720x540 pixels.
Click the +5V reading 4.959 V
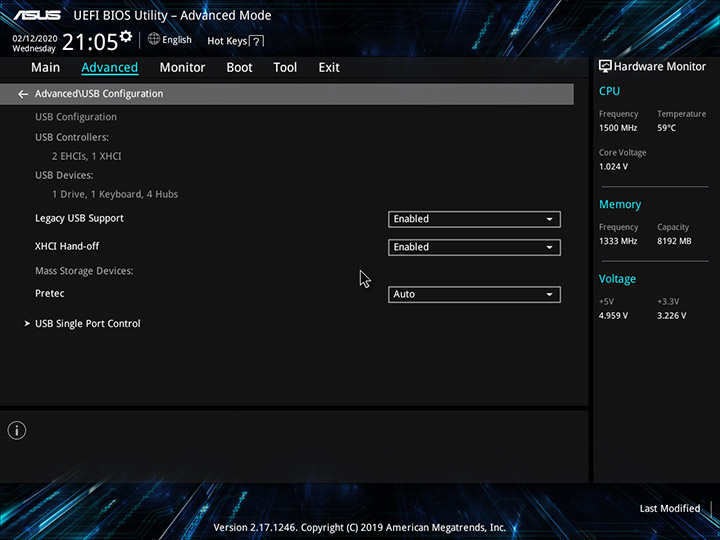pyautogui.click(x=613, y=316)
